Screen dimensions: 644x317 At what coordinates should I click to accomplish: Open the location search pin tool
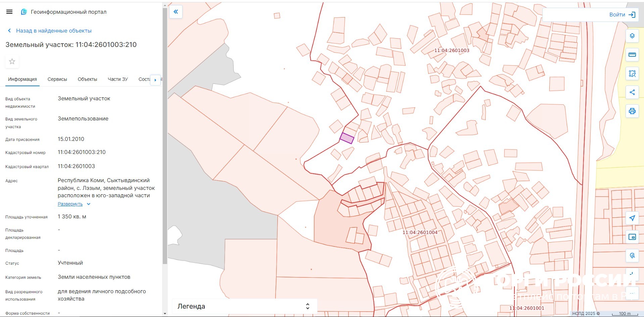click(x=632, y=256)
